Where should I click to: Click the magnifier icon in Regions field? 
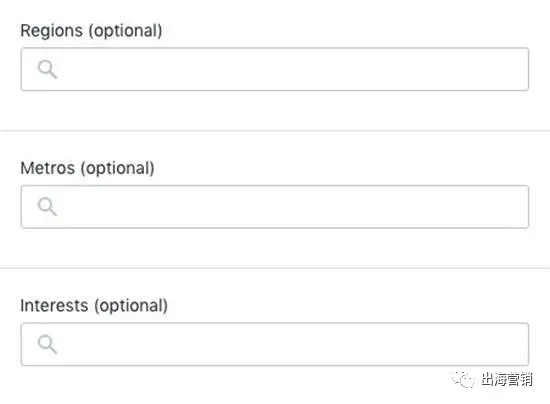47,69
